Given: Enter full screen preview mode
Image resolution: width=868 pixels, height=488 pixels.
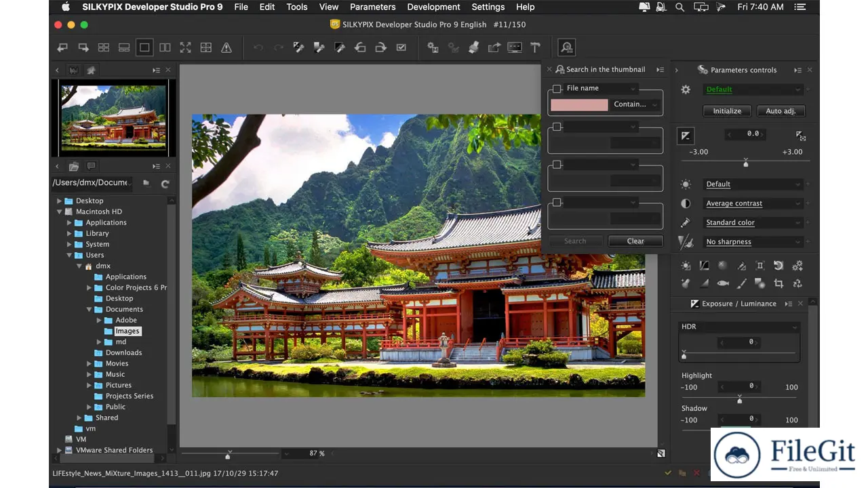Looking at the screenshot, I should (185, 47).
